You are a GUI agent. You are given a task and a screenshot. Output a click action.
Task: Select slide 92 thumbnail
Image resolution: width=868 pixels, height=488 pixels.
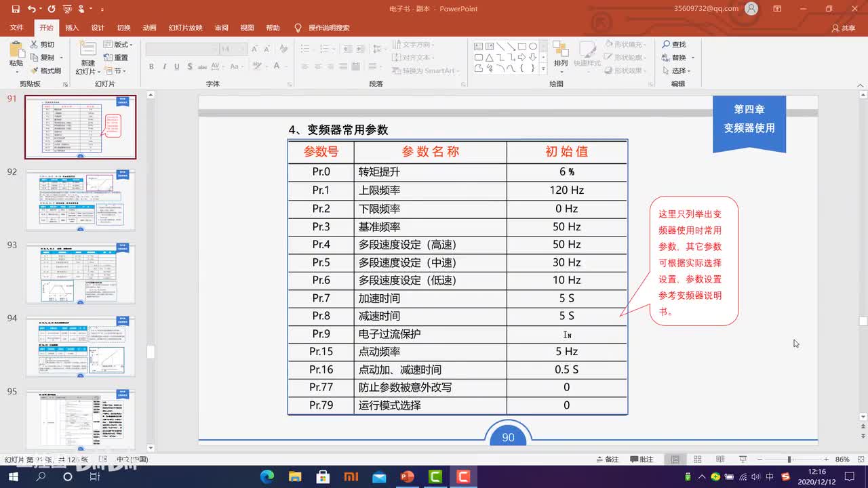80,200
